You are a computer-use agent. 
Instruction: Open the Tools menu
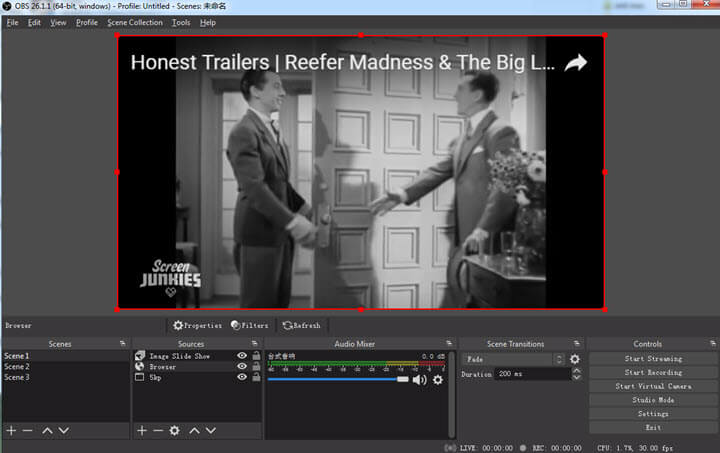[181, 22]
